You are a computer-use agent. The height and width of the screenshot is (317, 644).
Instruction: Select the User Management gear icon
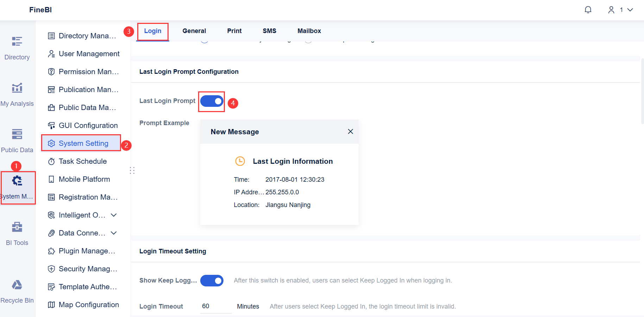51,53
